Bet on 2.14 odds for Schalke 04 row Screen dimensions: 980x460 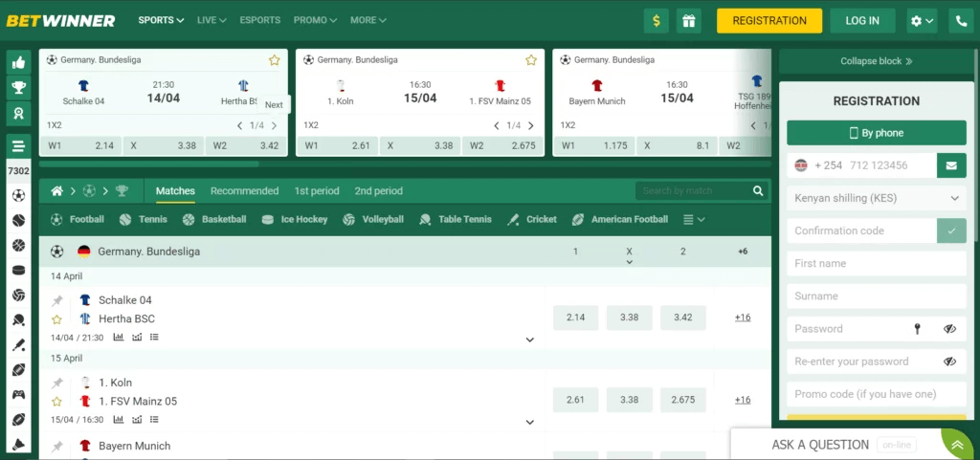point(575,318)
